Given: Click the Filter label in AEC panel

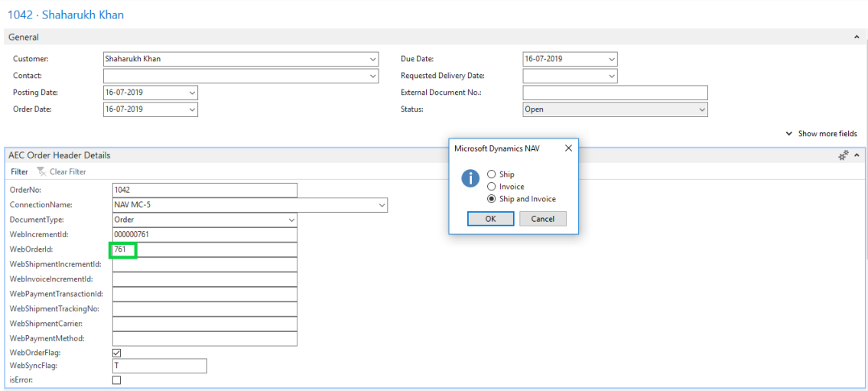Looking at the screenshot, I should click(19, 172).
